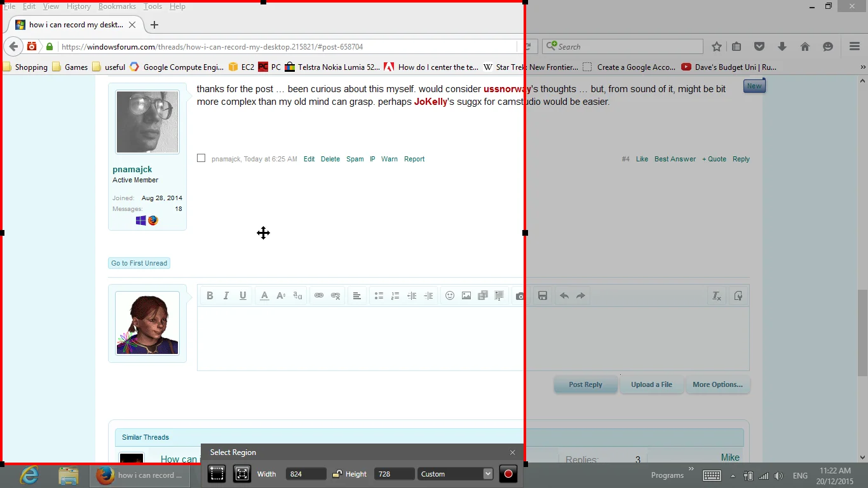
Task: Open the View menu in Firefox
Action: pyautogui.click(x=51, y=6)
